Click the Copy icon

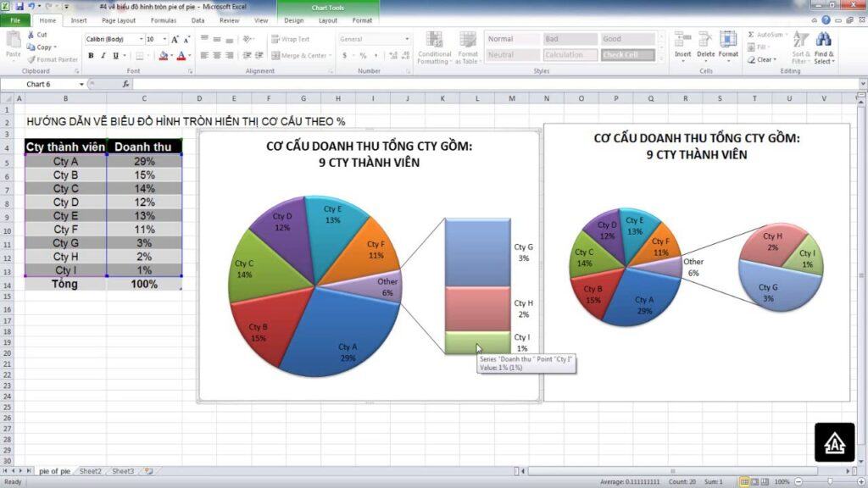[31, 47]
